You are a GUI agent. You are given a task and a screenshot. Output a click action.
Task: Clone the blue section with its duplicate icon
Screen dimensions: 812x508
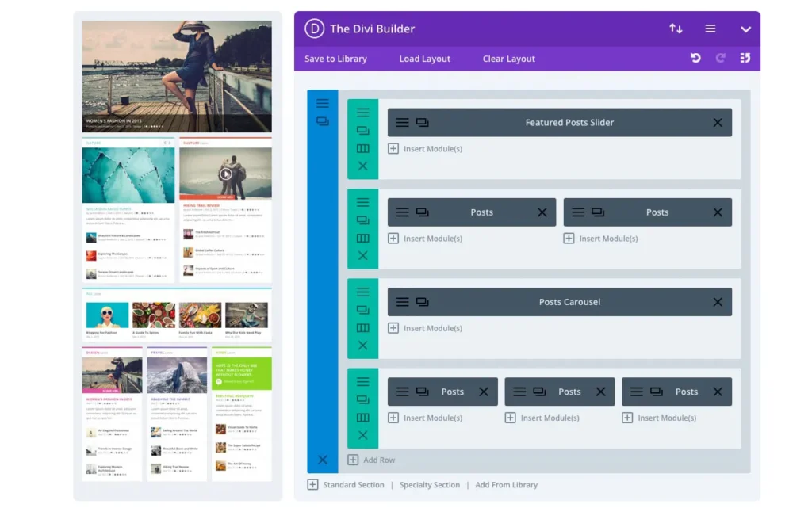322,121
